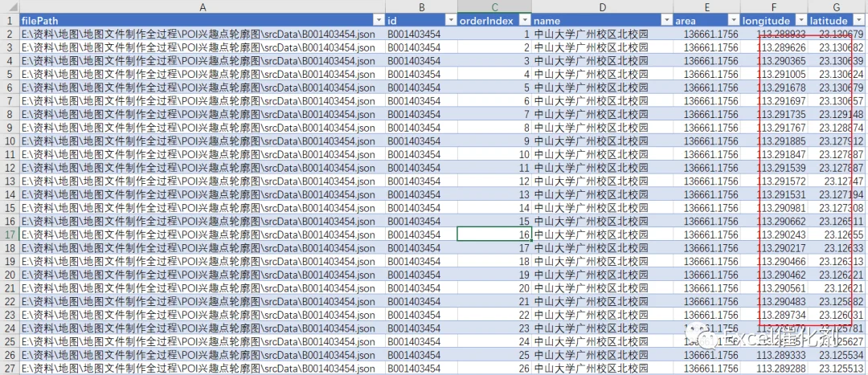868x375 pixels.
Task: Select latitude cell 23.125513
Action: (837, 369)
